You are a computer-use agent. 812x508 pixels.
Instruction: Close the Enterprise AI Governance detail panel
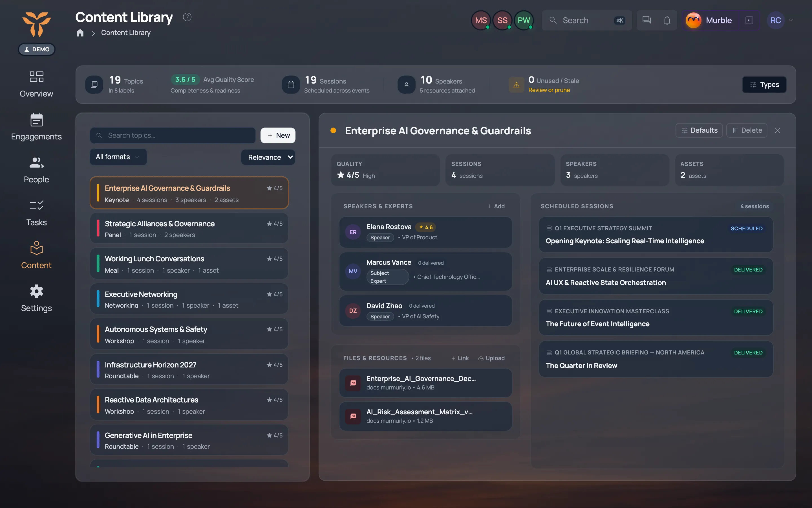tap(777, 130)
